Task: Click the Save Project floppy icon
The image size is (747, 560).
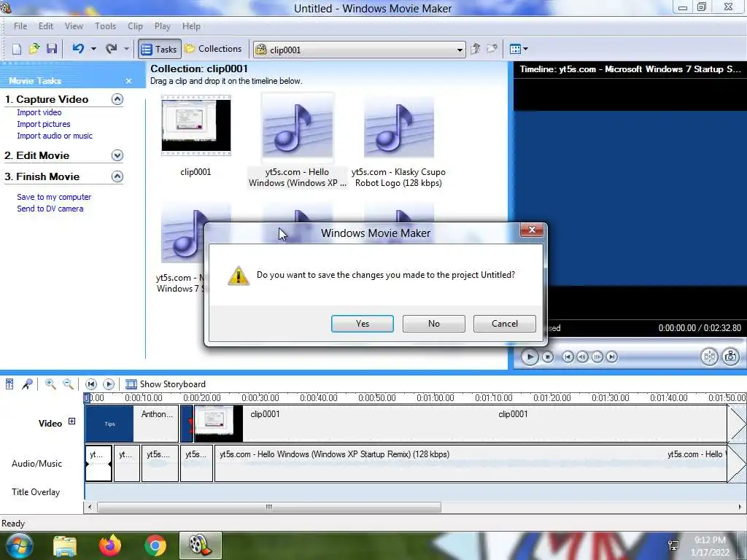Action: (52, 49)
